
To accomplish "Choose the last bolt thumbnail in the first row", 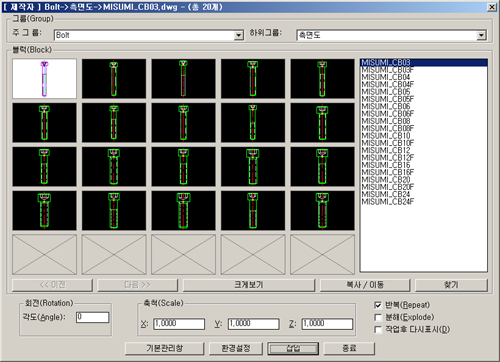I will (x=322, y=79).
